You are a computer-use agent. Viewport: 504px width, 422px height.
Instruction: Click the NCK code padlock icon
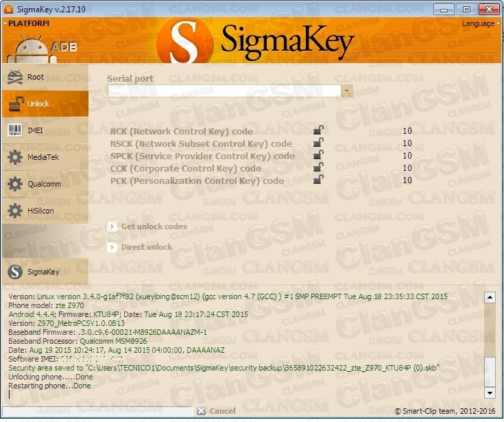point(318,130)
